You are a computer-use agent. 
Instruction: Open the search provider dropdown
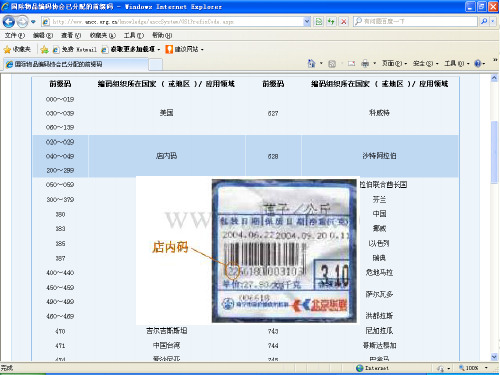[493, 22]
